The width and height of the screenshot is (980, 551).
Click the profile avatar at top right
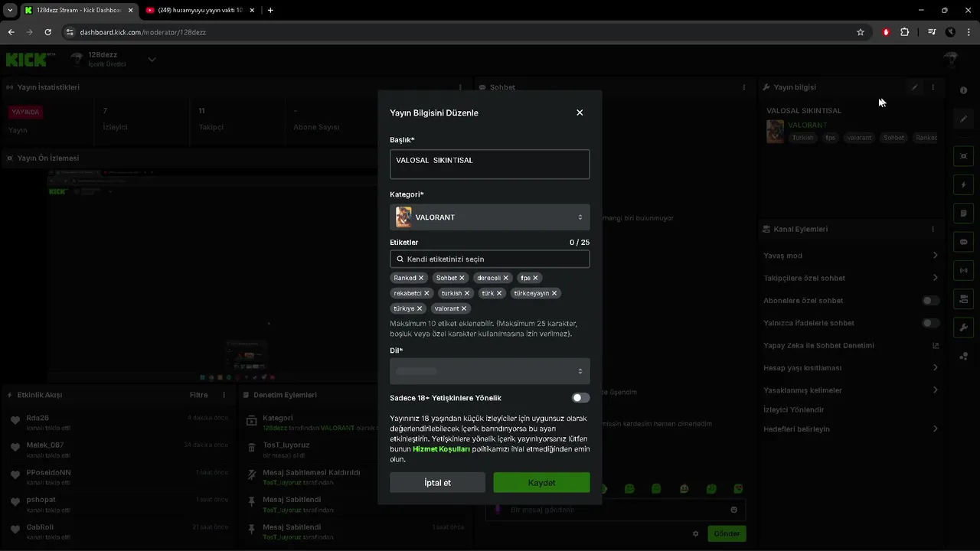(x=951, y=60)
